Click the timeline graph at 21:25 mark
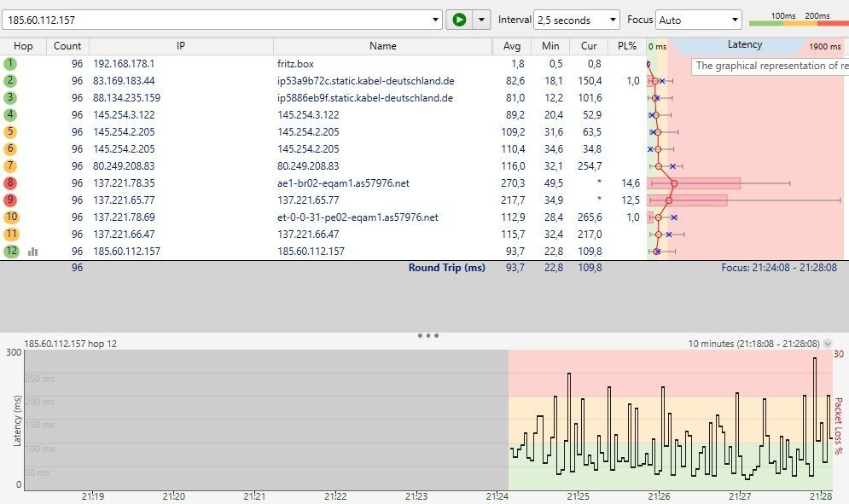Screen dimensions: 849x504 pos(578,420)
